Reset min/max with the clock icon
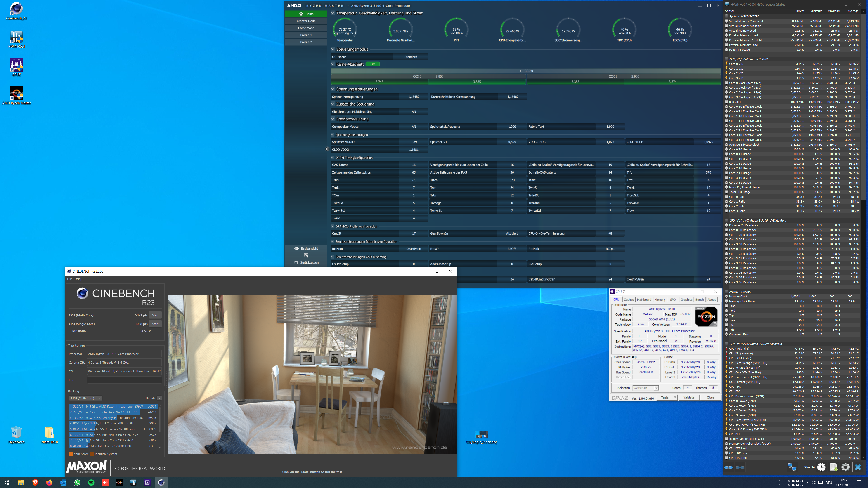This screenshot has height=488, width=868. [821, 467]
